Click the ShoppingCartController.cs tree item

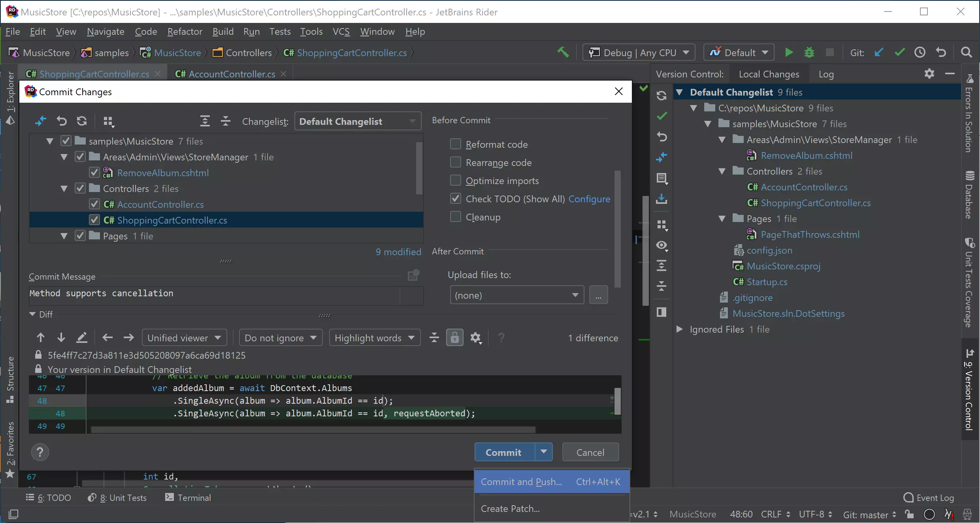click(x=172, y=220)
